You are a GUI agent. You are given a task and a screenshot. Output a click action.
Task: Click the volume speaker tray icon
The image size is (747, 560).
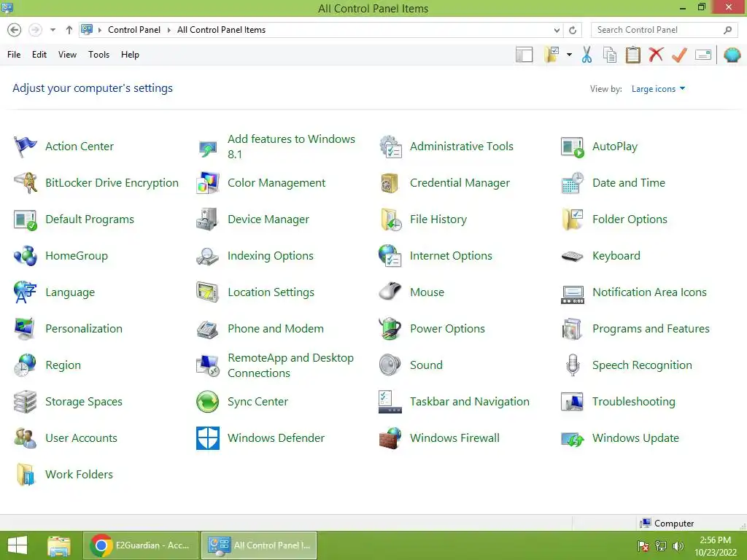(678, 546)
